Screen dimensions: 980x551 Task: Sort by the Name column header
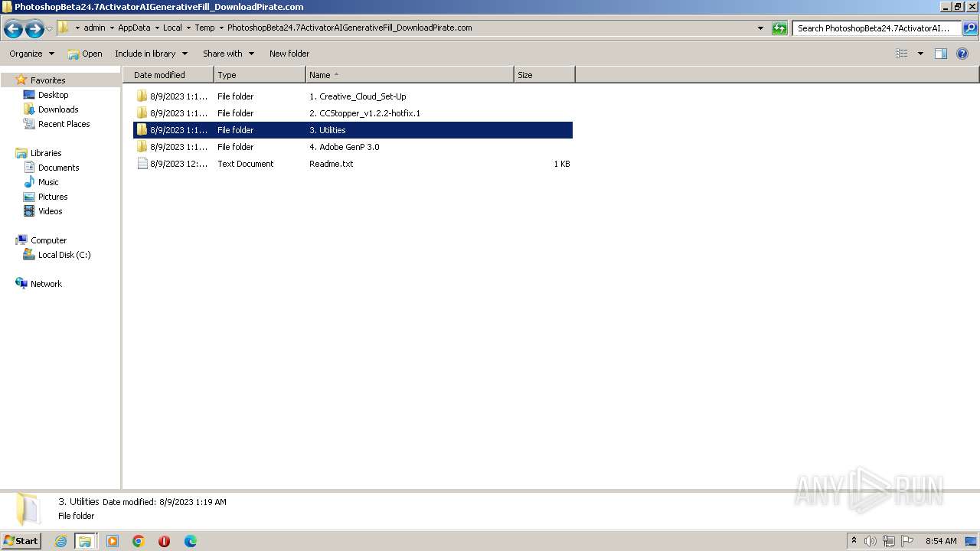pos(410,75)
